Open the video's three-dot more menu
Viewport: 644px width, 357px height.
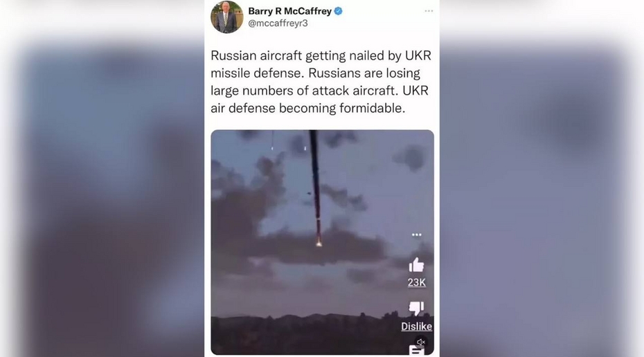point(416,235)
